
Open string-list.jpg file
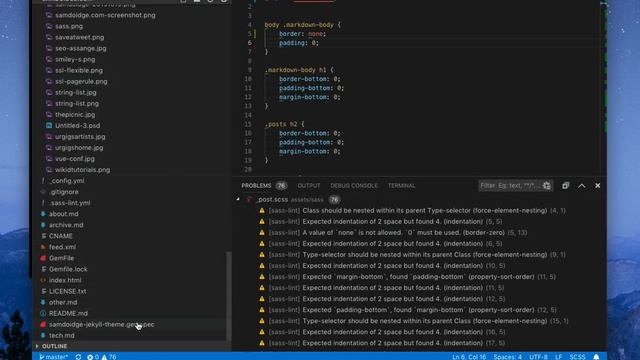[76, 92]
